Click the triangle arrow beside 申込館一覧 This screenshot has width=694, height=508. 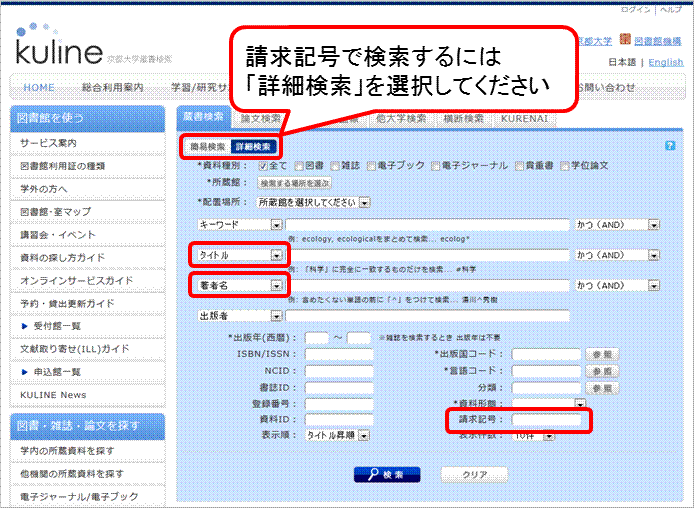25,372
